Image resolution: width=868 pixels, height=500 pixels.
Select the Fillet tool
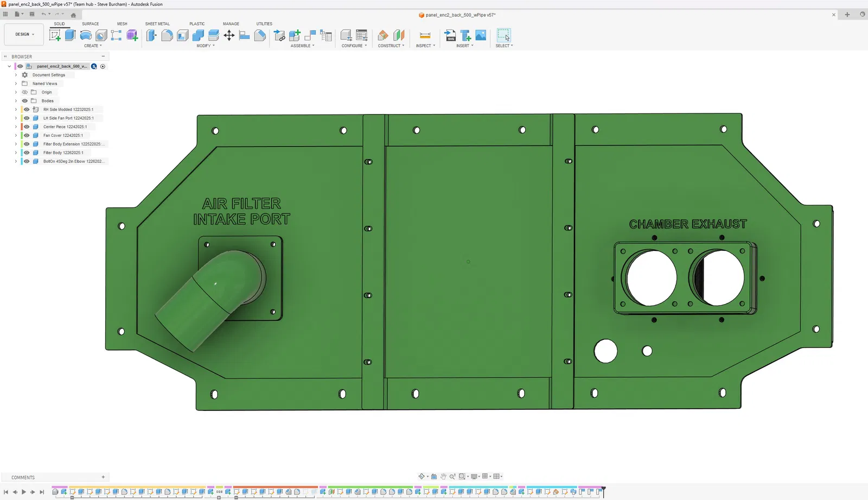click(167, 35)
